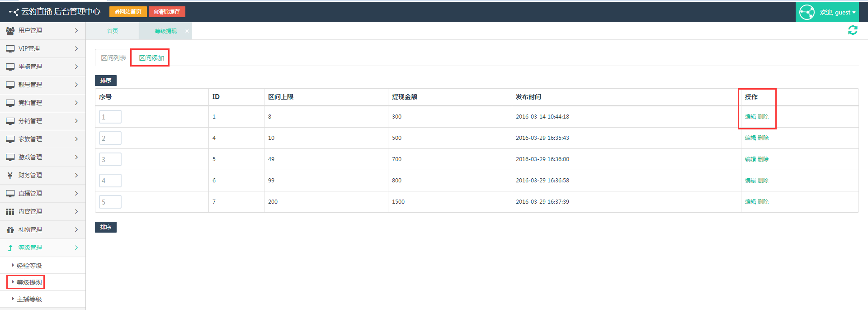Click the 分销管理 monitor icon
Image resolution: width=868 pixels, height=310 pixels.
pos(10,121)
